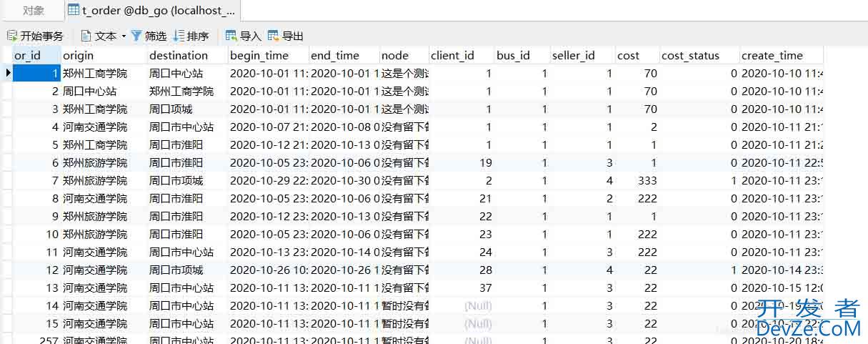Click cost cell 2 in row 4
868x344 pixels.
click(638, 127)
